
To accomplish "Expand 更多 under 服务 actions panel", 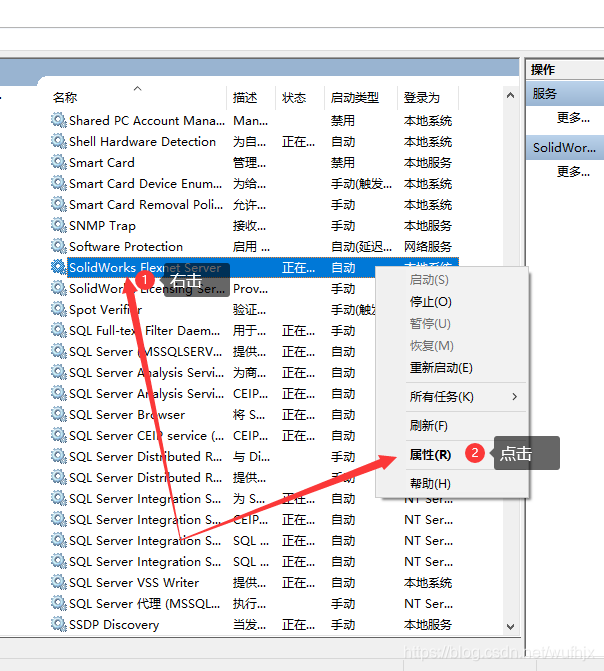I will pyautogui.click(x=573, y=118).
